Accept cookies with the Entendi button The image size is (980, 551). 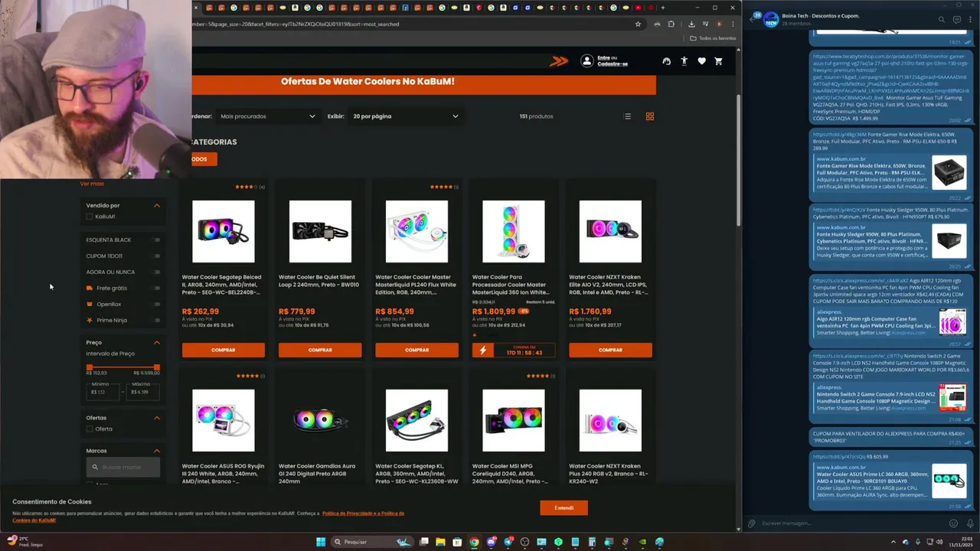pos(563,508)
